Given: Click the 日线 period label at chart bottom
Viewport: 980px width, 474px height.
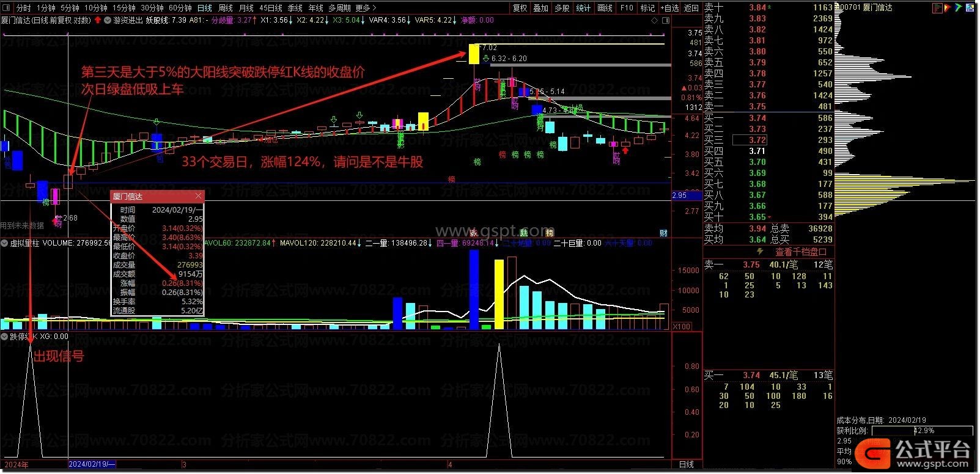Looking at the screenshot, I should click(687, 465).
